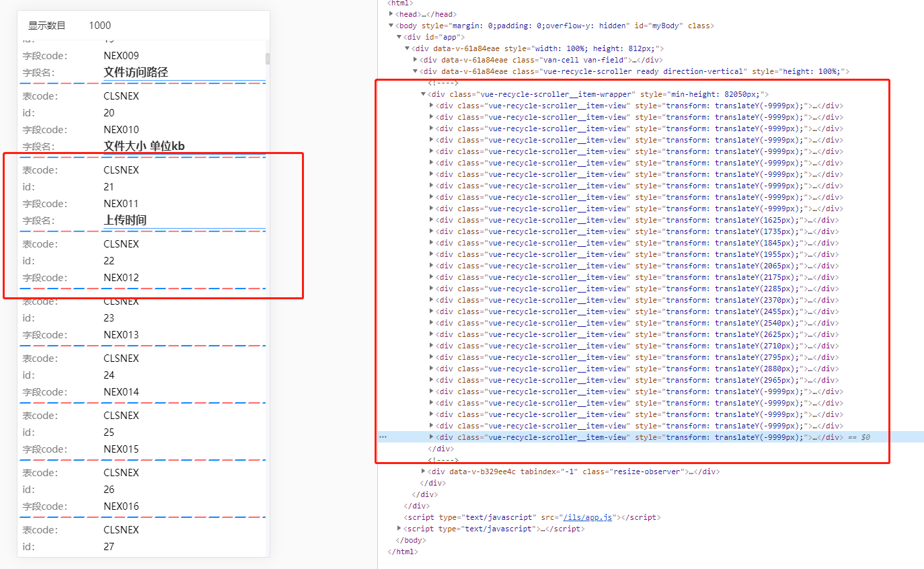924x569 pixels.
Task: Collapse the body element node
Action: coord(390,25)
